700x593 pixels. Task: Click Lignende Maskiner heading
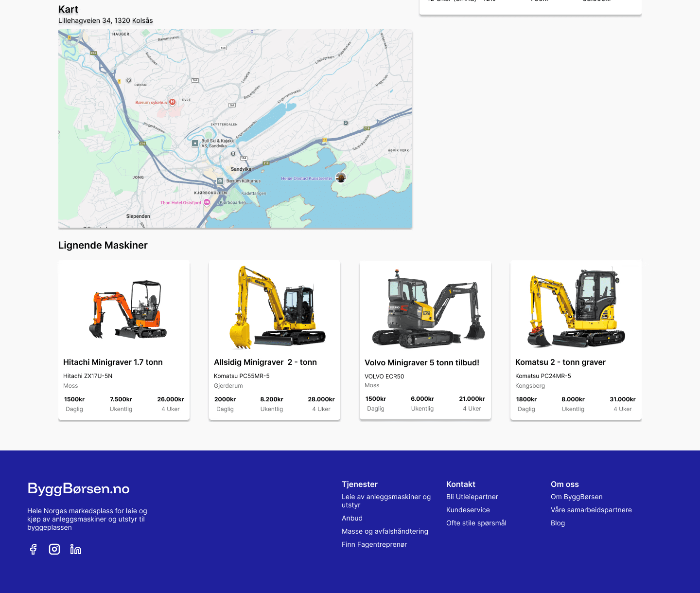pos(103,245)
